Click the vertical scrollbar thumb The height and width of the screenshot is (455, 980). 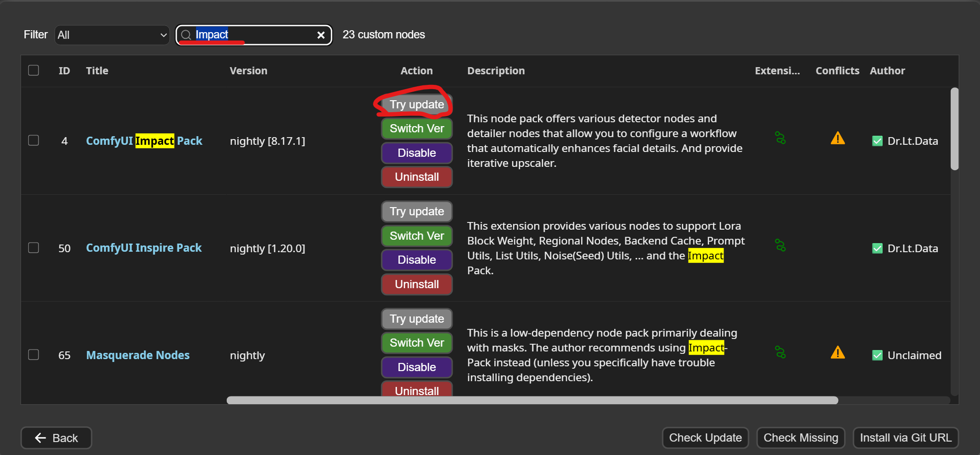pos(955,128)
